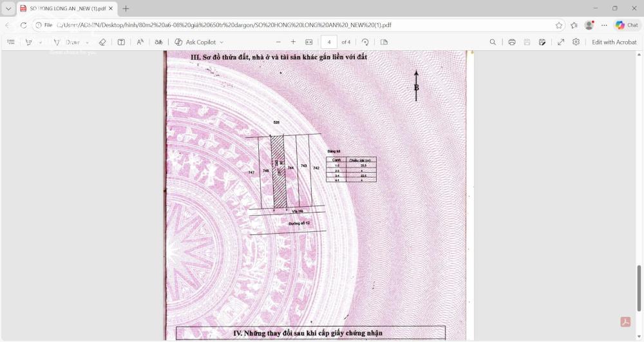Open the Ask Copilot dropdown arrow
This screenshot has height=342, width=644.
point(222,42)
